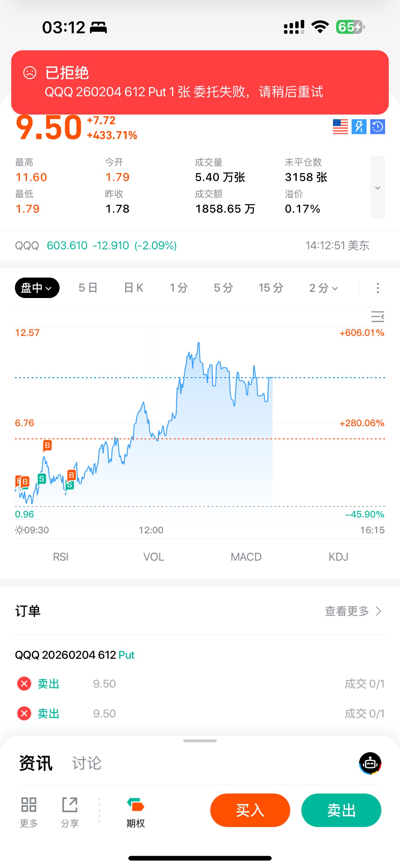Viewport: 400px width, 868px height.
Task: Tap the 更多 grid icon
Action: (x=29, y=805)
